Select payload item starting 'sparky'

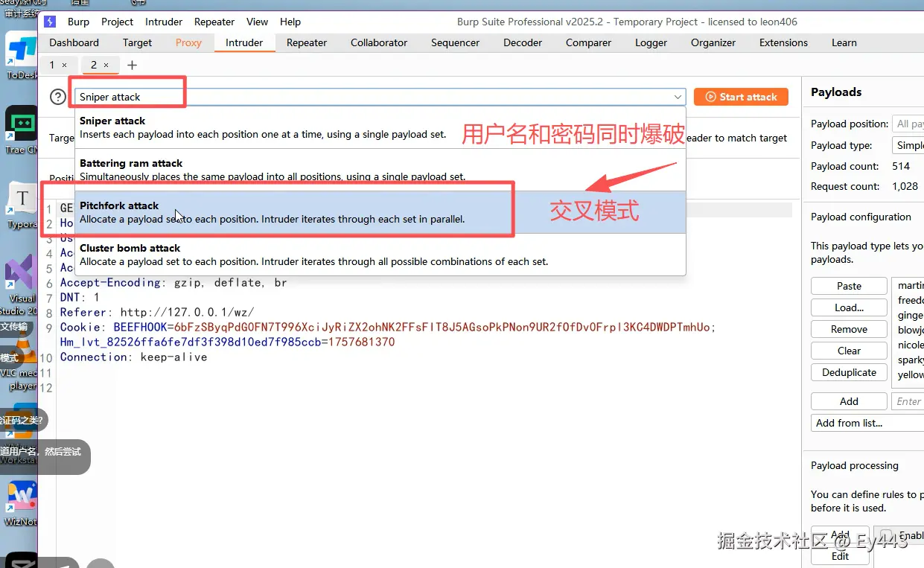click(910, 360)
